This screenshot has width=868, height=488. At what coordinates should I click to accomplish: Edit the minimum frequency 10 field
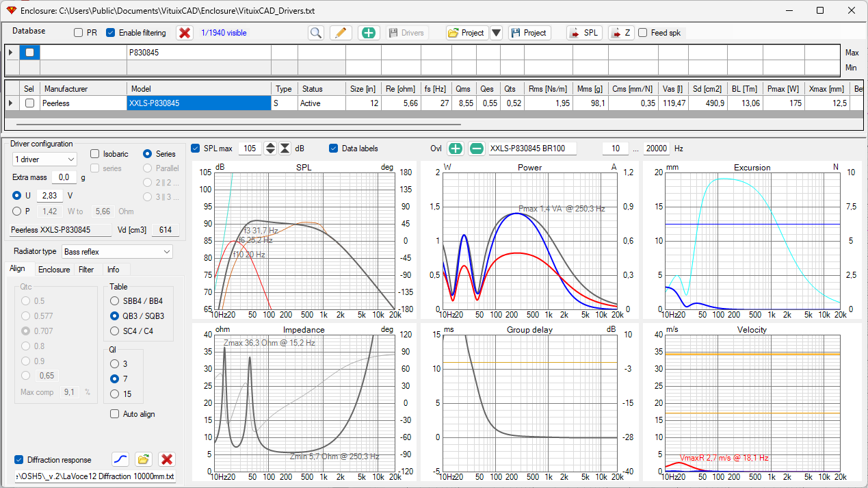tap(615, 149)
